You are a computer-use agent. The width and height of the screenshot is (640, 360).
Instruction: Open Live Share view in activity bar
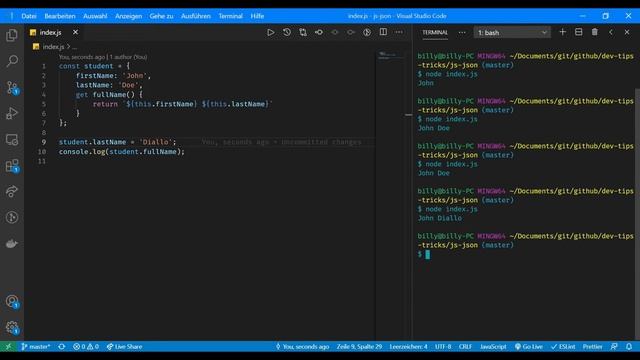(12, 191)
